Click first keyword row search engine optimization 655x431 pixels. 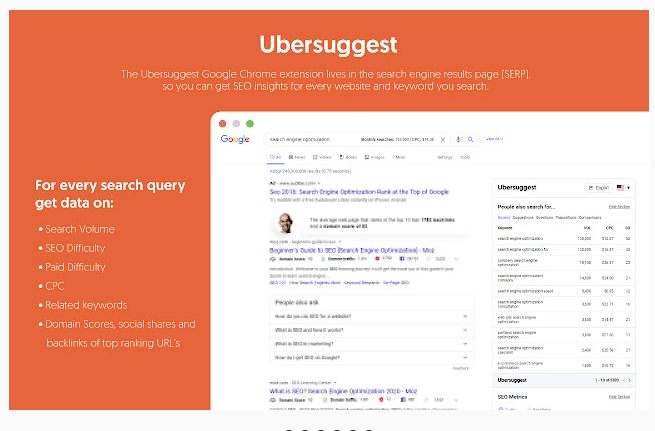564,238
